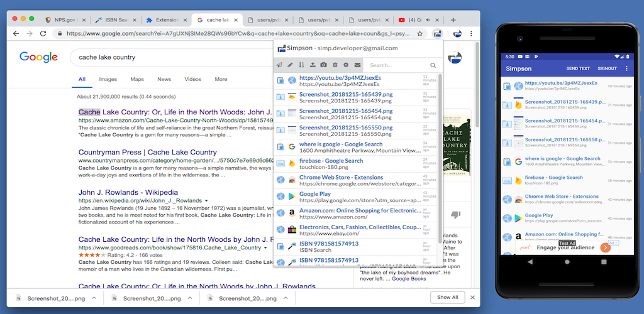Click the extension icon next to Chrome menu
The image size is (644, 314).
pyautogui.click(x=457, y=33)
